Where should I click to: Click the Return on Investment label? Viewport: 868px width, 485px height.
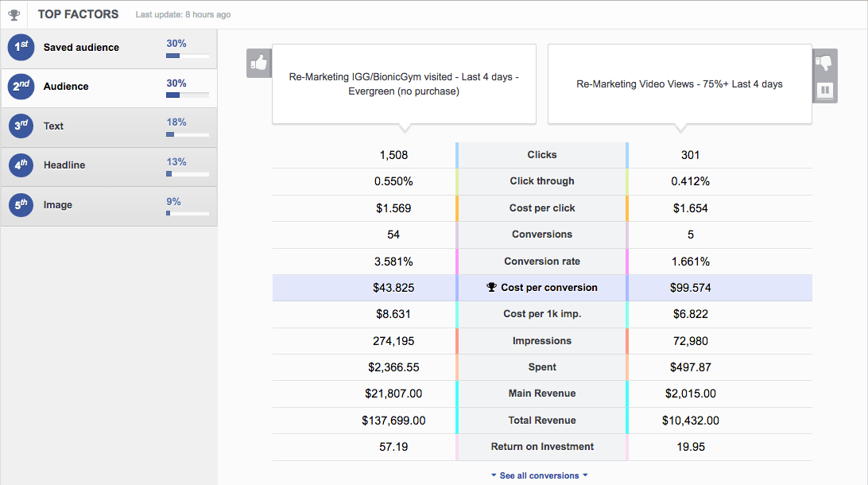coord(542,446)
